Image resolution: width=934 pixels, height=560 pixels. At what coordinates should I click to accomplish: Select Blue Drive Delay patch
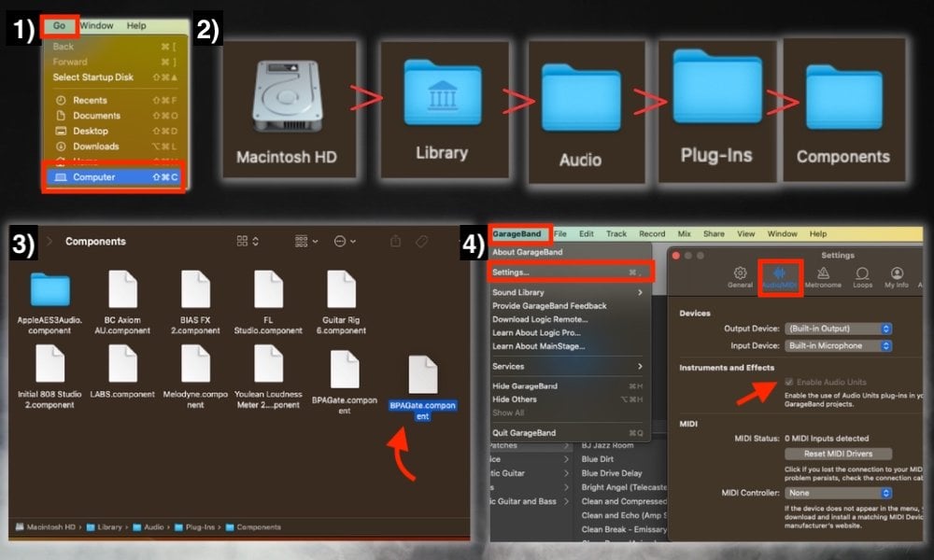(612, 473)
